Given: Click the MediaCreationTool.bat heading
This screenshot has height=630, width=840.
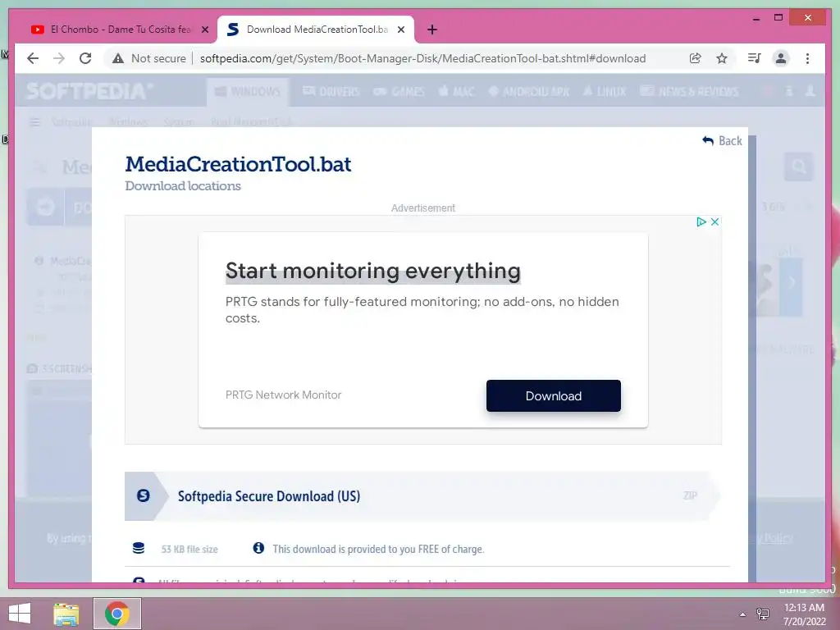Looking at the screenshot, I should tap(239, 164).
